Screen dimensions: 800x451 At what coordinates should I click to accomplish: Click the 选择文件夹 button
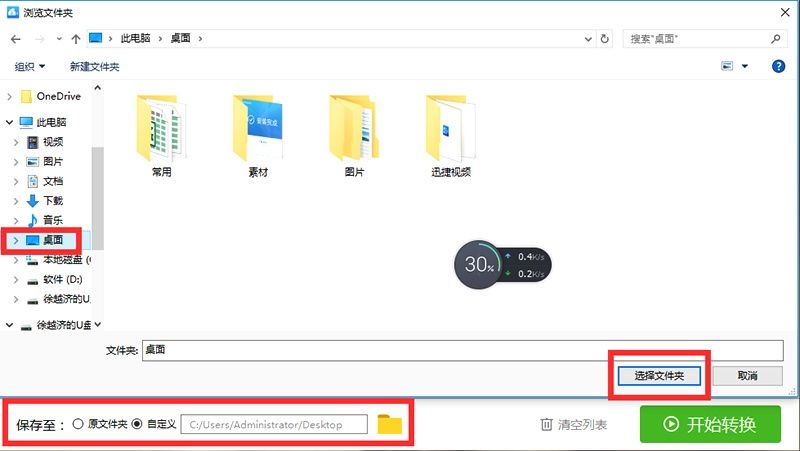point(659,376)
